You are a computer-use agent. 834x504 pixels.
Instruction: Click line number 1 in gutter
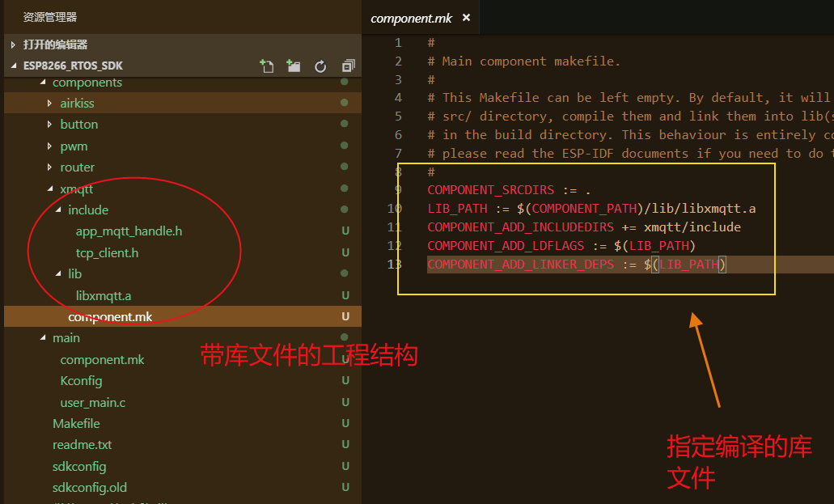click(398, 43)
